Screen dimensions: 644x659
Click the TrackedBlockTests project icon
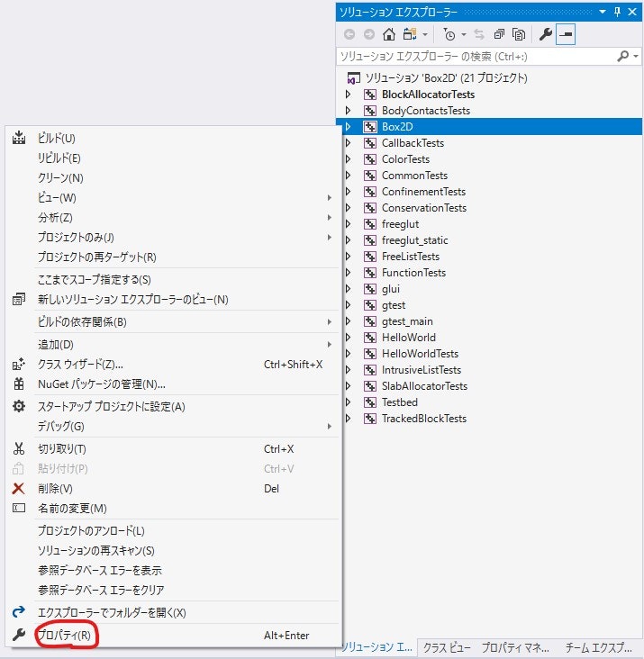(x=370, y=419)
